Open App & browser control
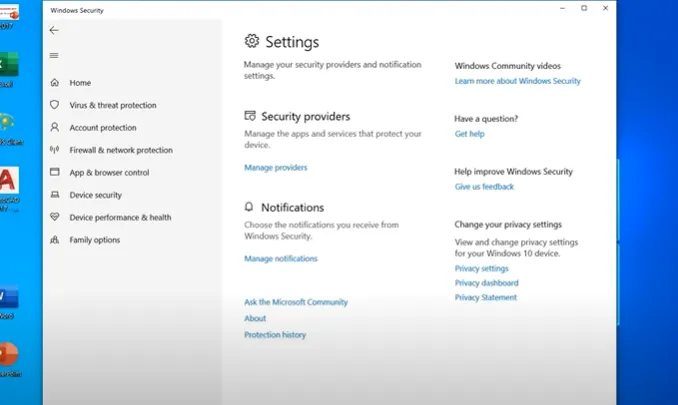The width and height of the screenshot is (678, 405). [109, 172]
